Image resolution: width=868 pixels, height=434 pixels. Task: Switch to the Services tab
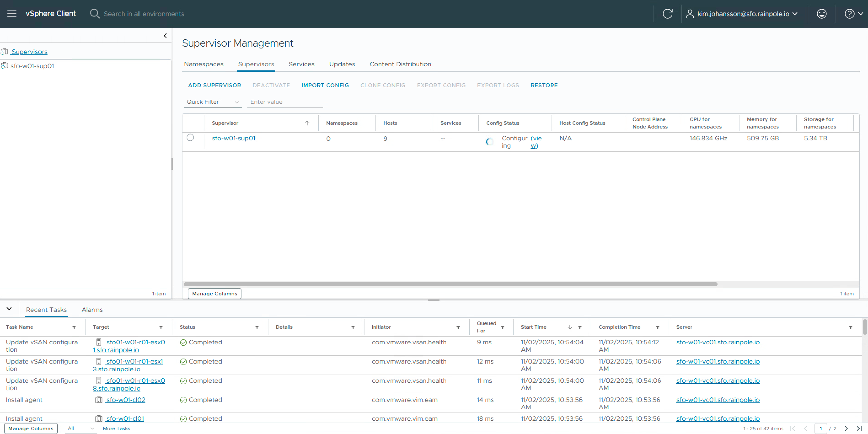[x=302, y=64]
